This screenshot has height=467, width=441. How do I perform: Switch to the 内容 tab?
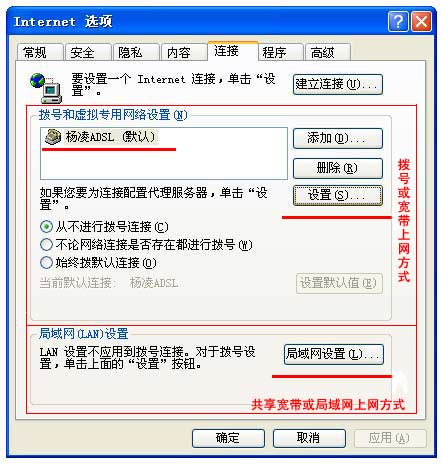tap(184, 52)
